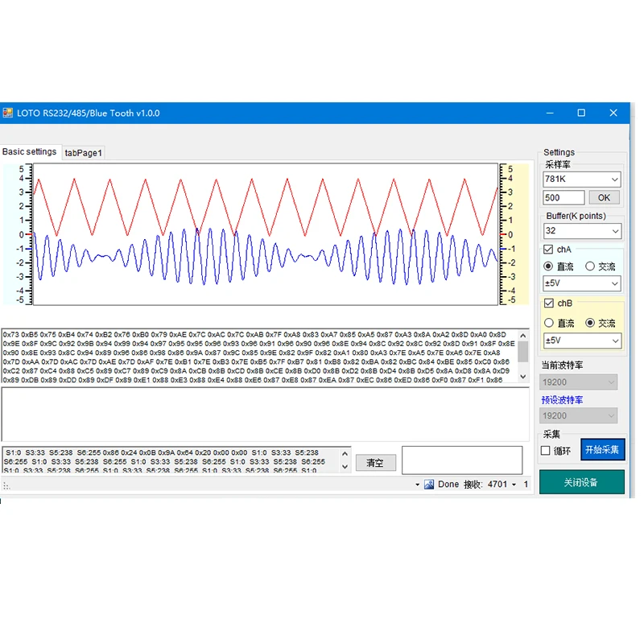Click hex data scrollbar down arrow
Image resolution: width=644 pixels, height=644 pixels.
[x=522, y=377]
